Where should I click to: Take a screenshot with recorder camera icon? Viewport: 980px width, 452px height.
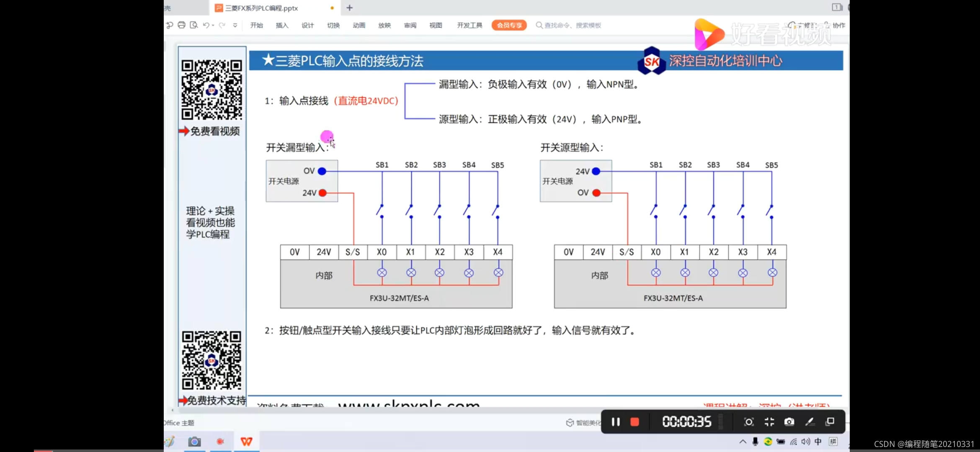tap(789, 422)
